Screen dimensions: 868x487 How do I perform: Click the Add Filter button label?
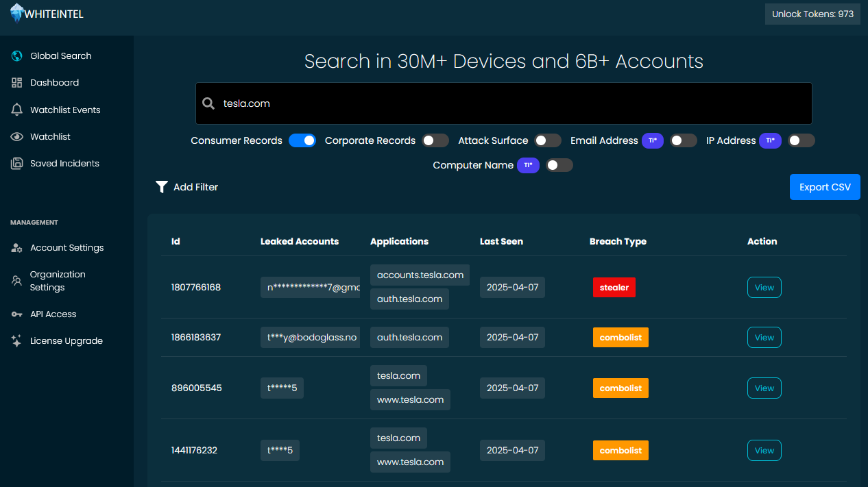pos(196,187)
